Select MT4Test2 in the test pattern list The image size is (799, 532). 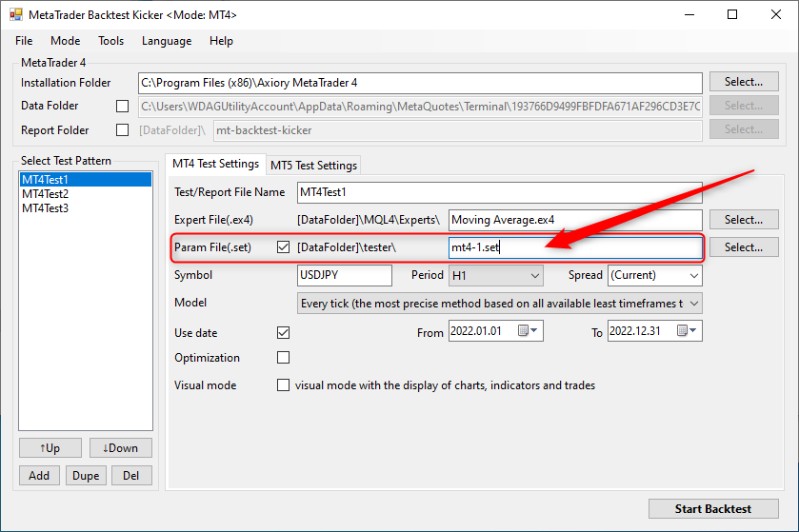click(86, 194)
